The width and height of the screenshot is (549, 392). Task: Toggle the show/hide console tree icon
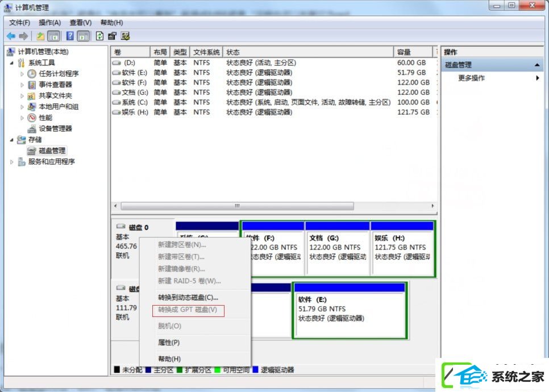click(53, 36)
